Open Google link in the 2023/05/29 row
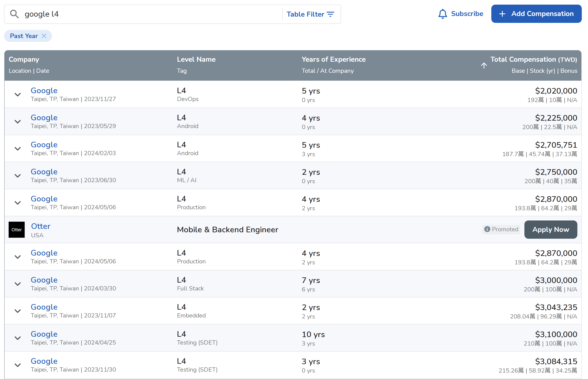Image resolution: width=588 pixels, height=379 pixels. (44, 118)
